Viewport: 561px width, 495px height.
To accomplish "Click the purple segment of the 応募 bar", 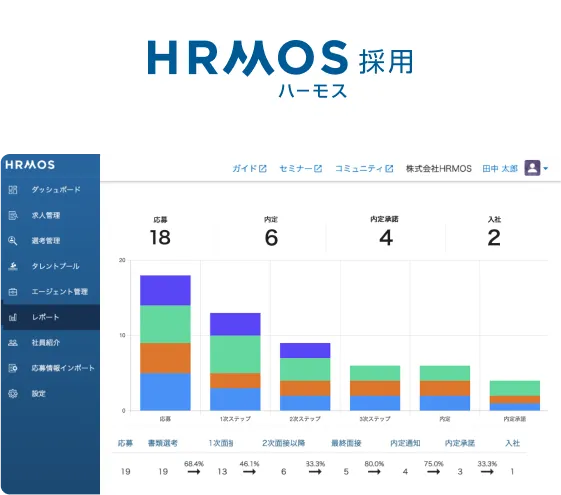I will point(165,290).
